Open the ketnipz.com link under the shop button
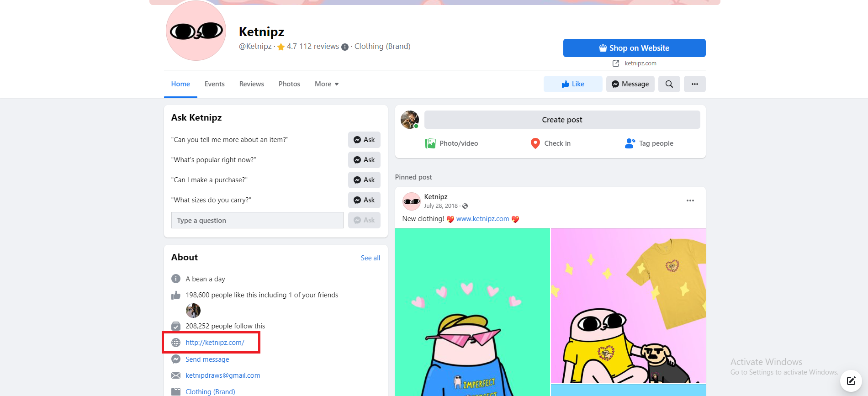 click(640, 63)
